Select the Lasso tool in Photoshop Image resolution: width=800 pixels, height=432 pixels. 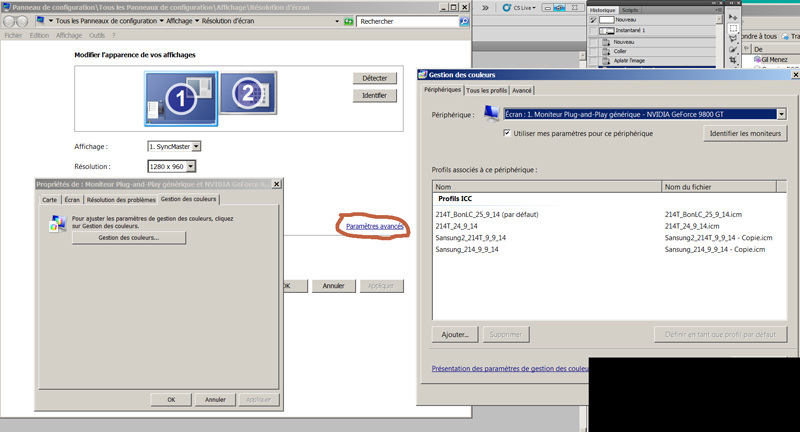(733, 39)
